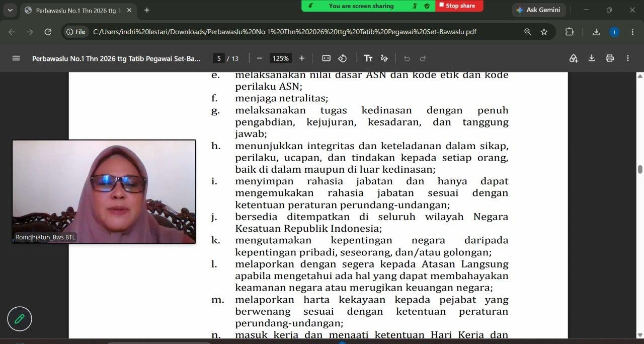Click the fit to page icon
The height and width of the screenshot is (344, 644).
[326, 58]
